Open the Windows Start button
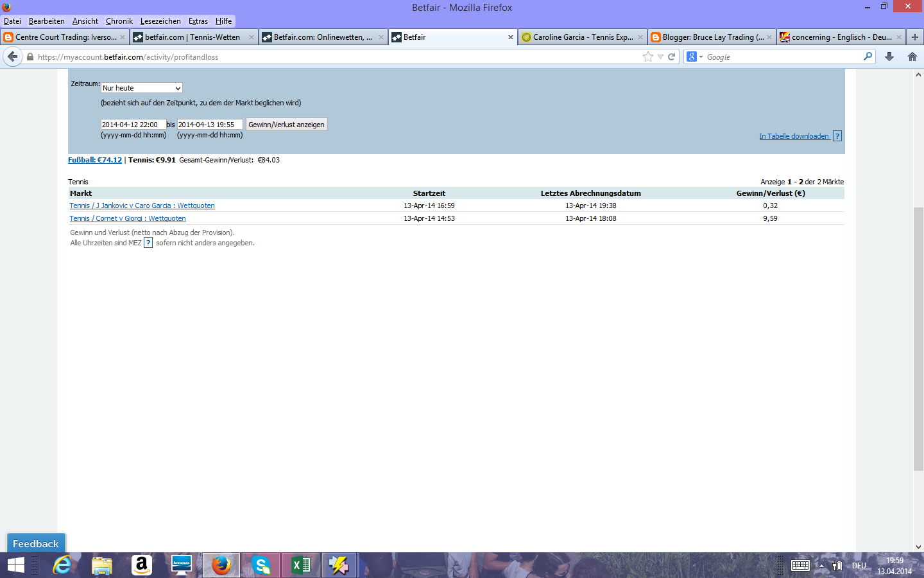 click(x=16, y=565)
